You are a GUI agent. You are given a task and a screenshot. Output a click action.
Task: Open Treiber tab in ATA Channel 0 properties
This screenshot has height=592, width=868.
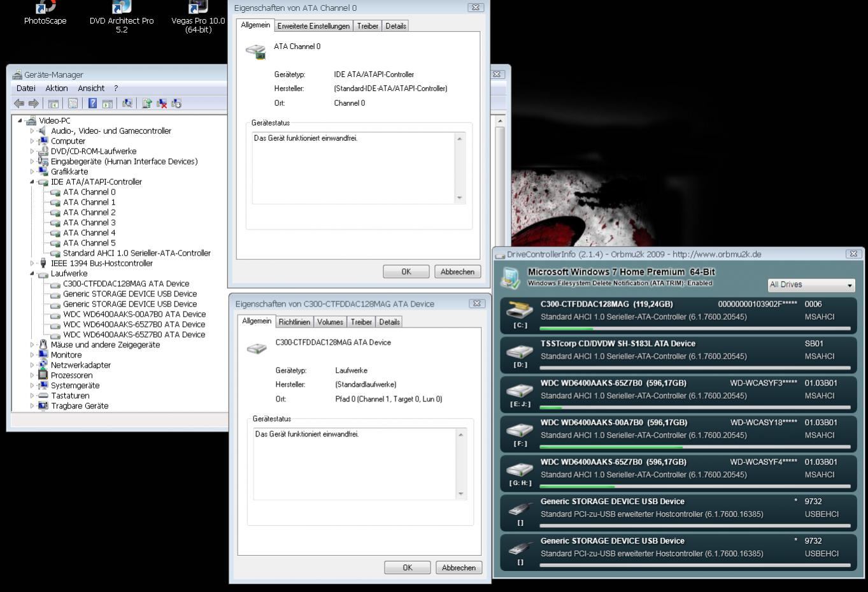click(x=367, y=26)
